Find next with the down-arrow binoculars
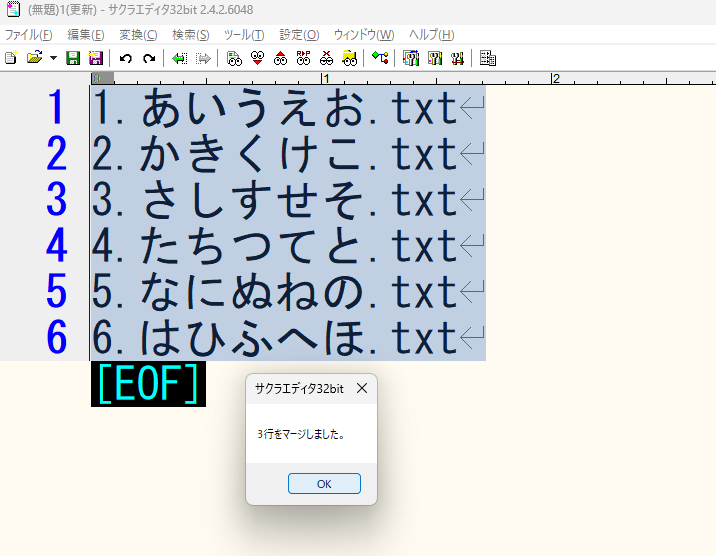Image resolution: width=716 pixels, height=556 pixels. (x=258, y=58)
